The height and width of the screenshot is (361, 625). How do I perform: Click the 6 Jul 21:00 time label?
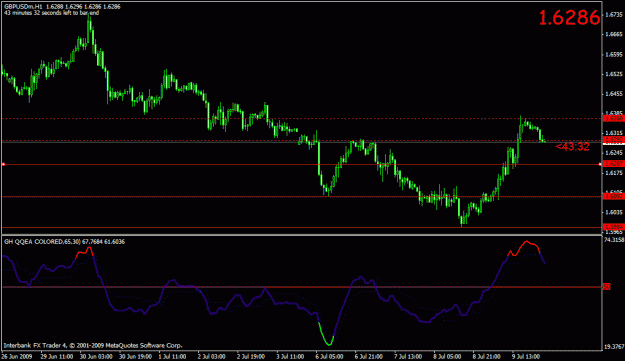369,356
